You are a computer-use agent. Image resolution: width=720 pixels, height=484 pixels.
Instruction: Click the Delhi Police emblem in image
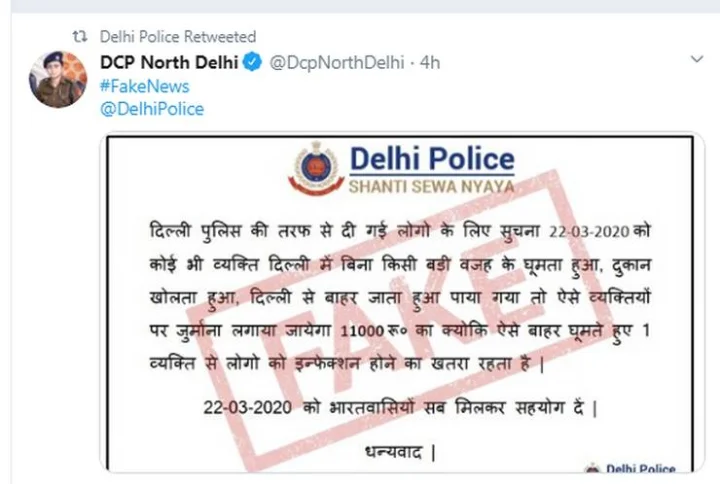point(316,169)
